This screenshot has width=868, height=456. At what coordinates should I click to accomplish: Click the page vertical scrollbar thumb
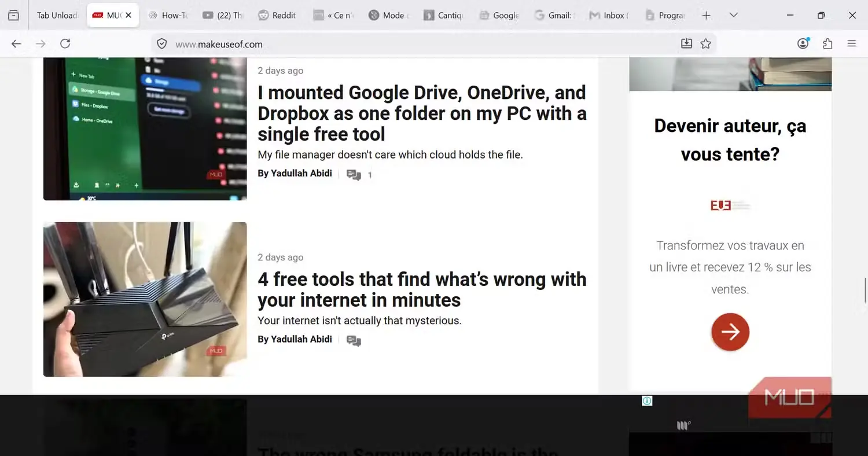tap(865, 289)
